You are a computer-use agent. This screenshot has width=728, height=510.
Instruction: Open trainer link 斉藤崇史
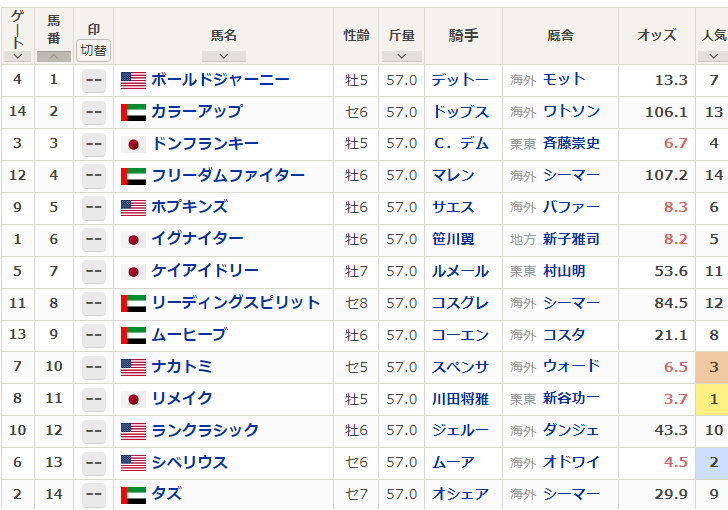point(571,143)
